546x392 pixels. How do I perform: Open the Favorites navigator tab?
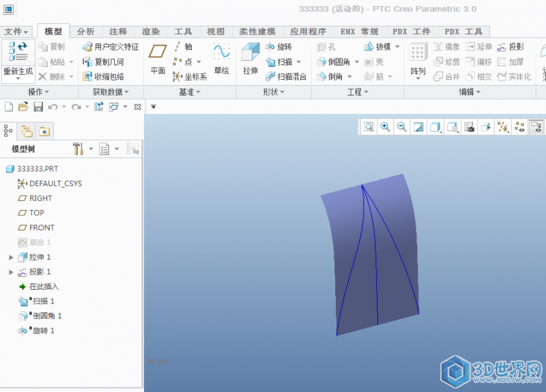[44, 131]
